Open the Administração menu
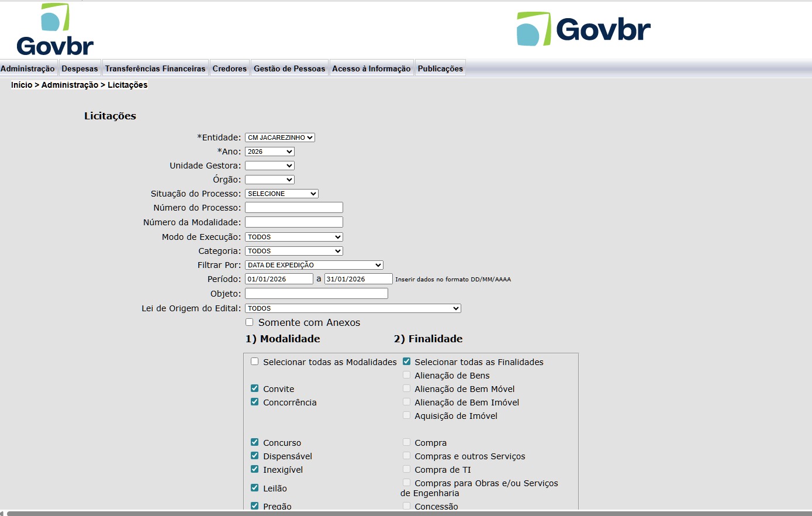Viewport: 812px width, 516px height. click(x=27, y=68)
